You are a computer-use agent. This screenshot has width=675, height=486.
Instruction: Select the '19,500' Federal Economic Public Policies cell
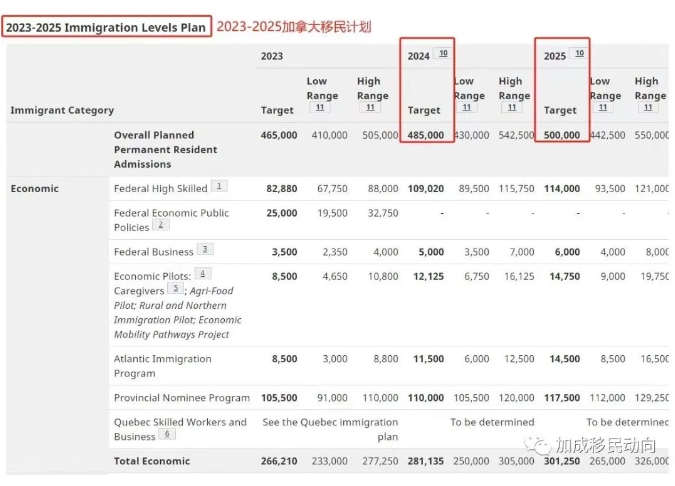332,213
